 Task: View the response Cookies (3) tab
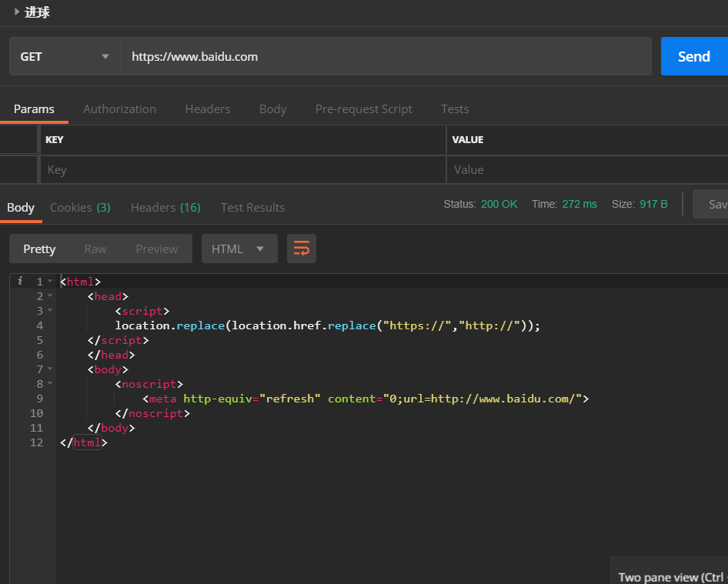[80, 208]
